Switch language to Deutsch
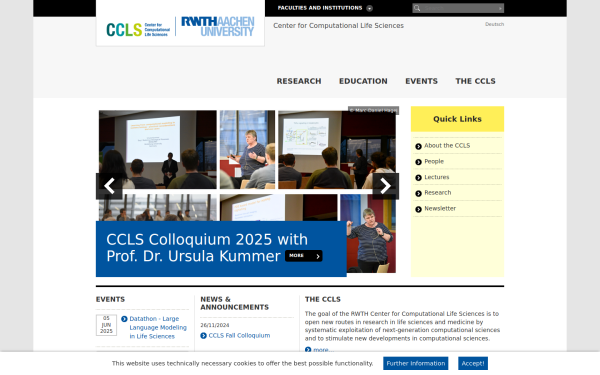Viewport: 600px width, 375px height. [494, 24]
